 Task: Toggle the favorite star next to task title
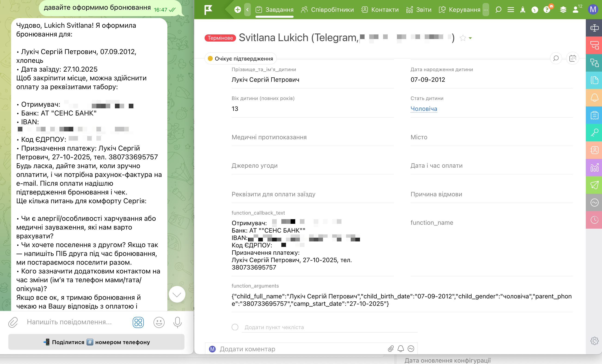coord(463,38)
